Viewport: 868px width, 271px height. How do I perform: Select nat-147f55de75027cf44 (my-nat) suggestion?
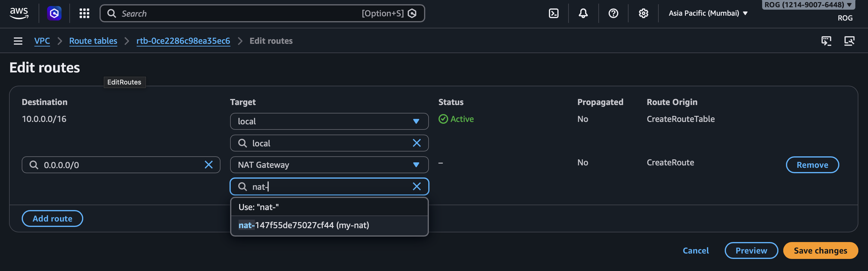click(x=304, y=225)
